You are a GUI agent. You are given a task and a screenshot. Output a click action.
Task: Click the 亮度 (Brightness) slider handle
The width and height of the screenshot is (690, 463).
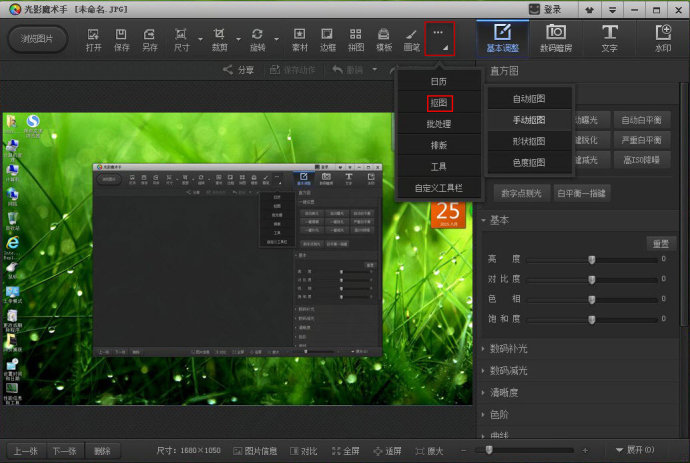(x=591, y=259)
